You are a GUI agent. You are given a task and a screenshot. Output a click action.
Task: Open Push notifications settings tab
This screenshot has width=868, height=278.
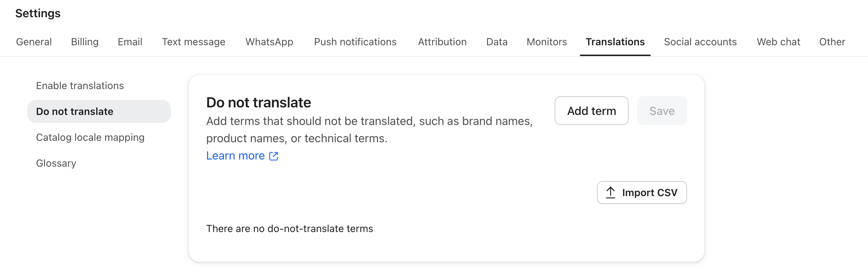(355, 42)
